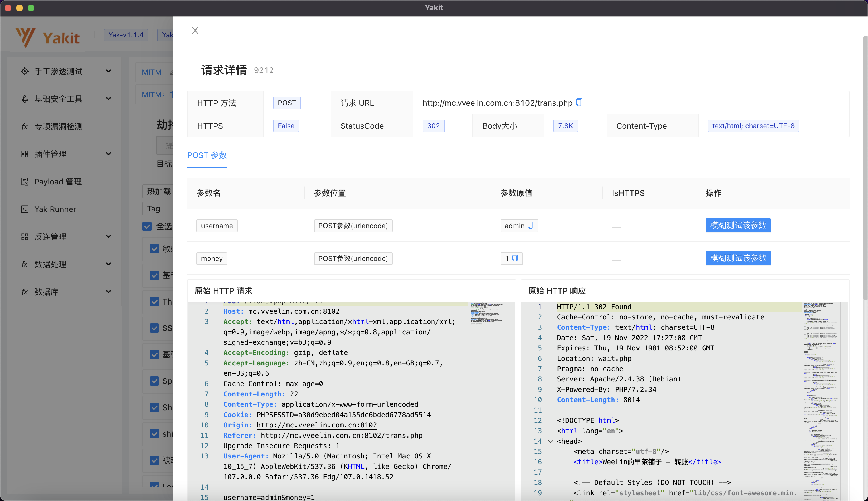868x501 pixels.
Task: Click the 参数原值 column header
Action: tap(516, 193)
